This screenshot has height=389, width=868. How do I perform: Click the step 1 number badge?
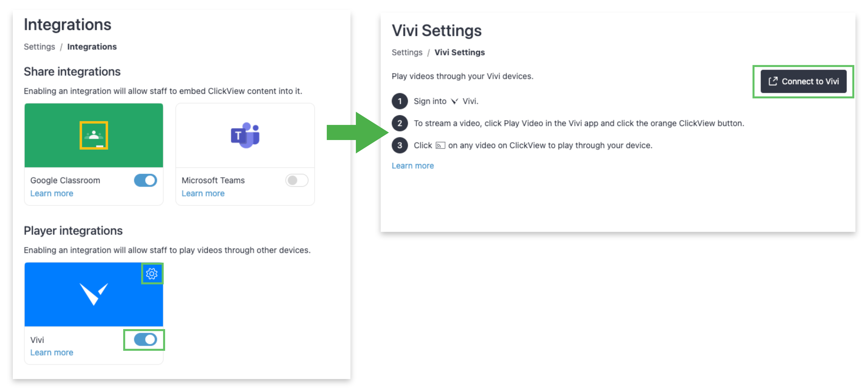coord(399,101)
